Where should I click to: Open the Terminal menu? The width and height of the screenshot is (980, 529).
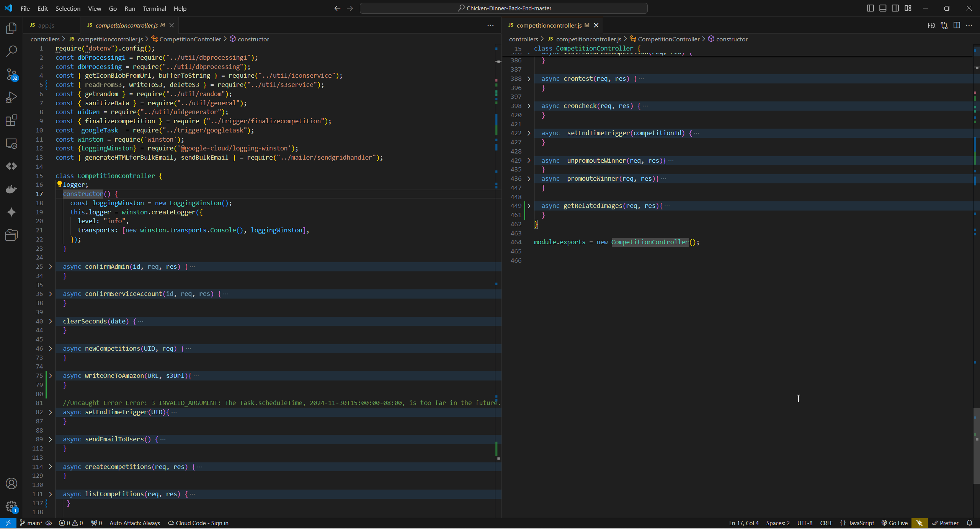tap(154, 8)
